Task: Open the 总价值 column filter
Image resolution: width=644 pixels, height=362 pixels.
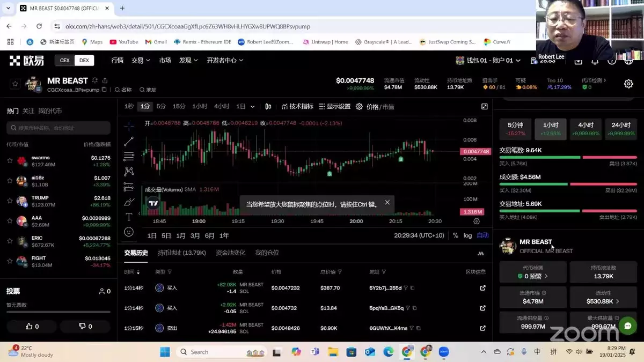Action: pos(340,272)
